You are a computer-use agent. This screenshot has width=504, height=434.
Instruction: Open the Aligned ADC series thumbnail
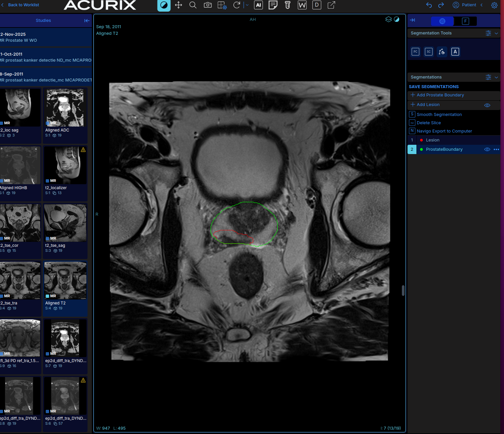[x=65, y=108]
